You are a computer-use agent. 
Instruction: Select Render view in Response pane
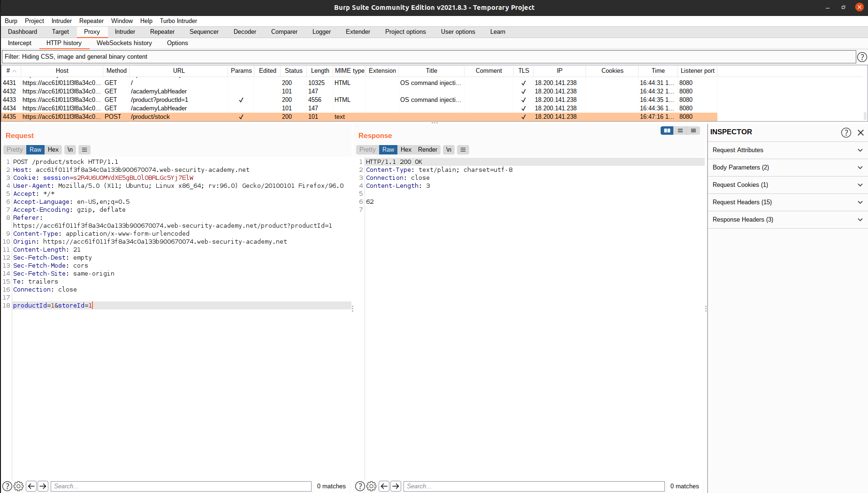point(427,150)
